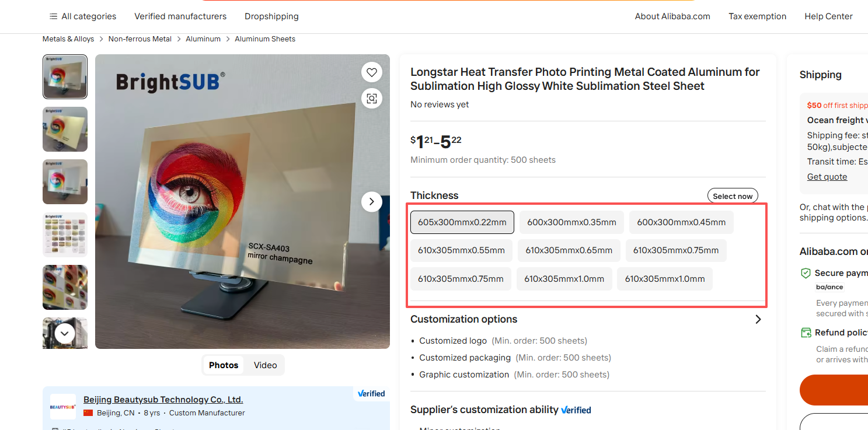Click Secure payments shield icon
This screenshot has height=430, width=868.
[x=806, y=273]
